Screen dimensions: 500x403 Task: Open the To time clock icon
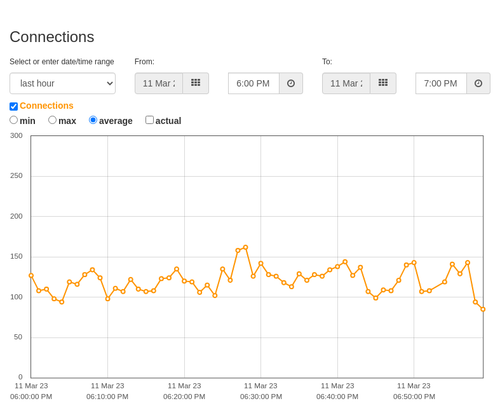[x=478, y=83]
